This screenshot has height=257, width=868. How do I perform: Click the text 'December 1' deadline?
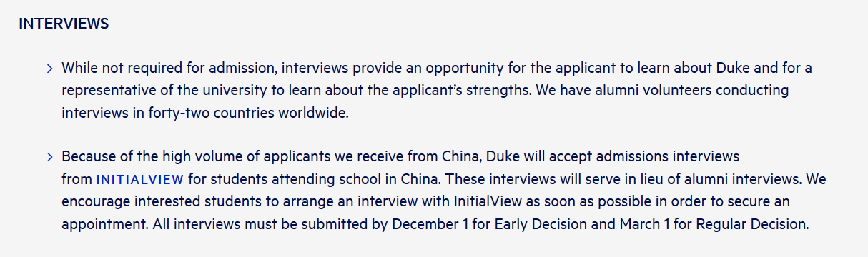click(x=427, y=223)
